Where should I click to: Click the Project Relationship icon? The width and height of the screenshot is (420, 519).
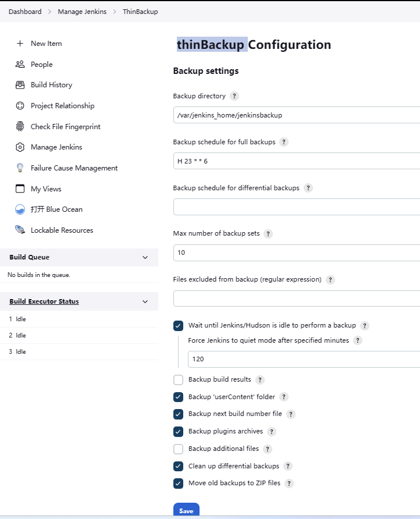point(20,105)
